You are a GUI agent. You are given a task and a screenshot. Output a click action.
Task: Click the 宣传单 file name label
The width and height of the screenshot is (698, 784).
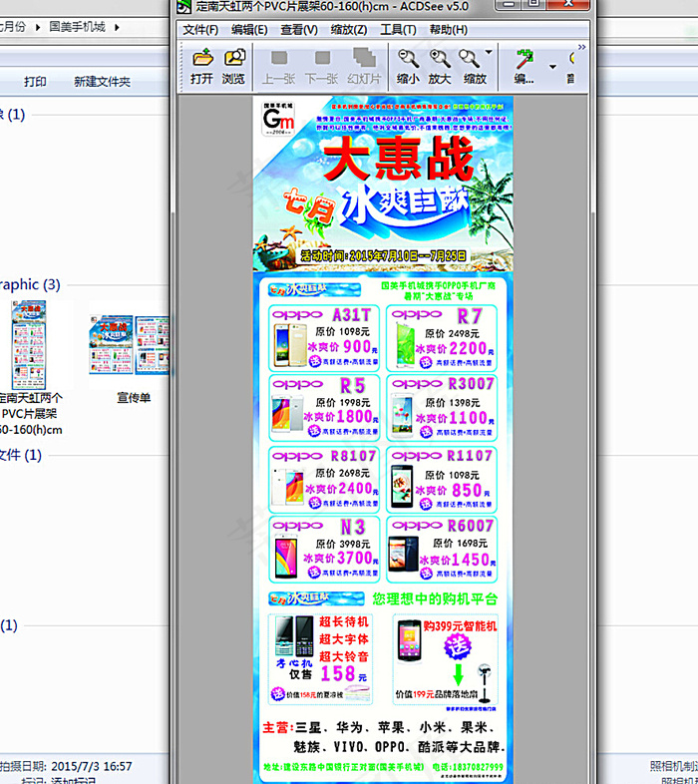tap(134, 398)
